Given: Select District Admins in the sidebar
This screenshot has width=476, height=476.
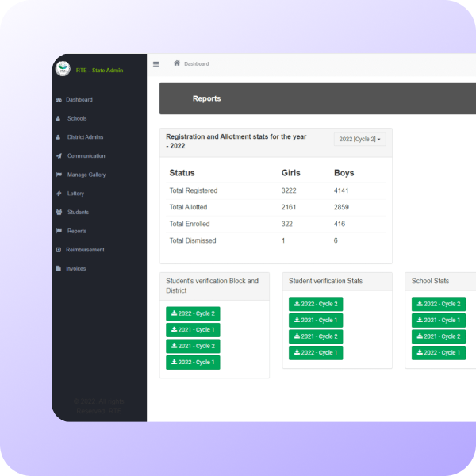Looking at the screenshot, I should tap(85, 137).
